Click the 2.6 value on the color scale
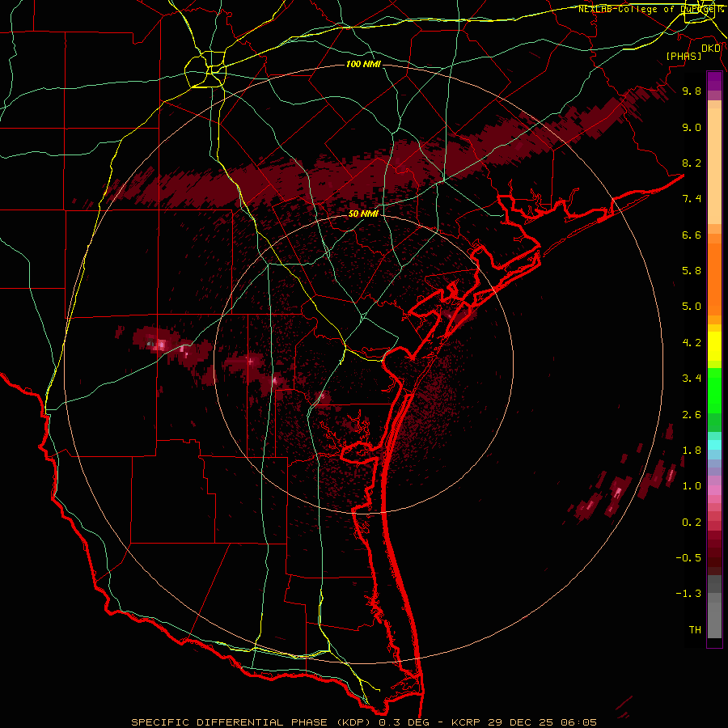The height and width of the screenshot is (728, 728). pyautogui.click(x=692, y=415)
